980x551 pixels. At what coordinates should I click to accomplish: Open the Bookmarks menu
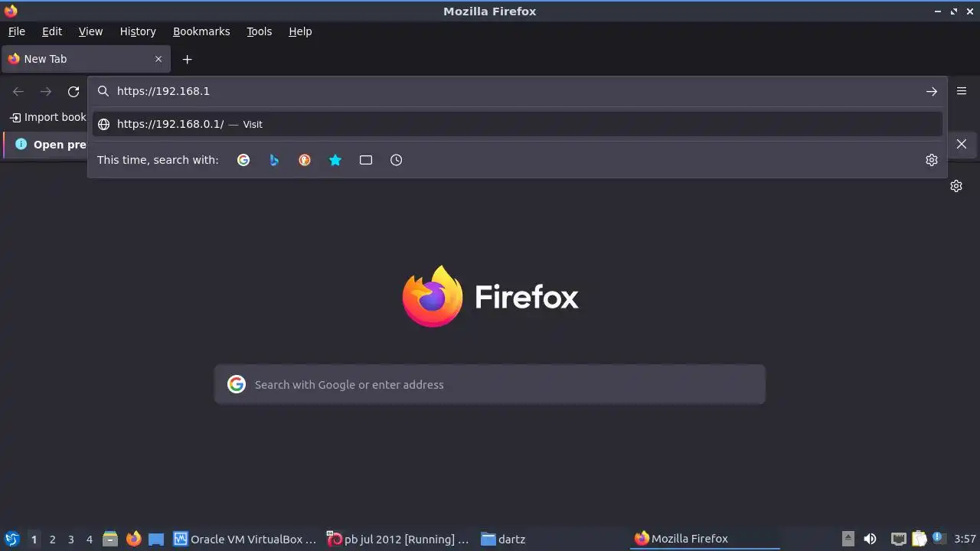pyautogui.click(x=201, y=31)
